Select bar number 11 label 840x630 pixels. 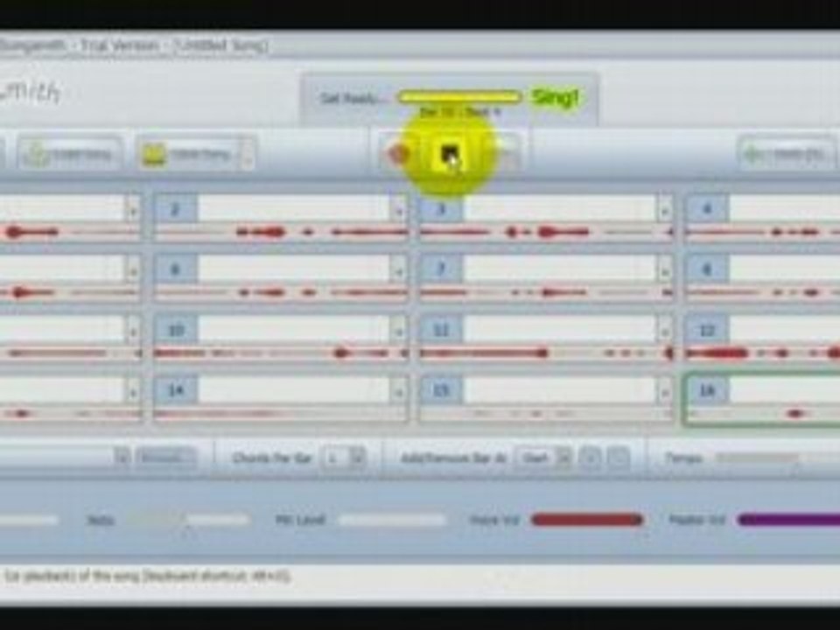pyautogui.click(x=441, y=330)
